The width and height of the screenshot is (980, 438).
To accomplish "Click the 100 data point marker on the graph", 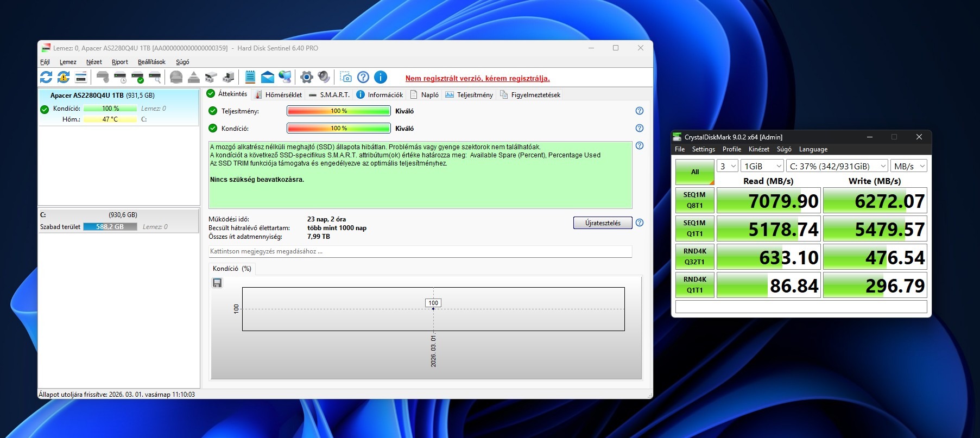I will pos(433,309).
